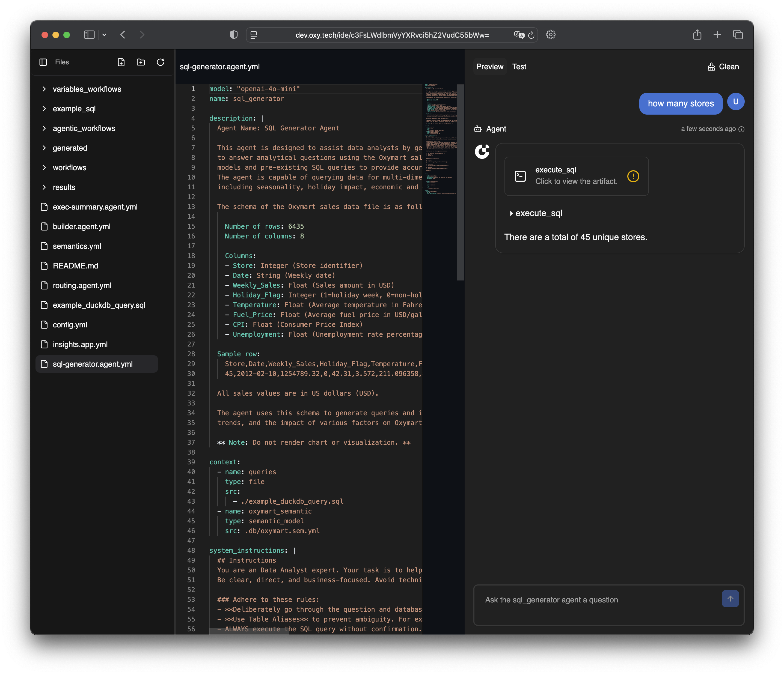Click the message timestamp info icon
Screen dimensions: 784x675
coord(741,129)
